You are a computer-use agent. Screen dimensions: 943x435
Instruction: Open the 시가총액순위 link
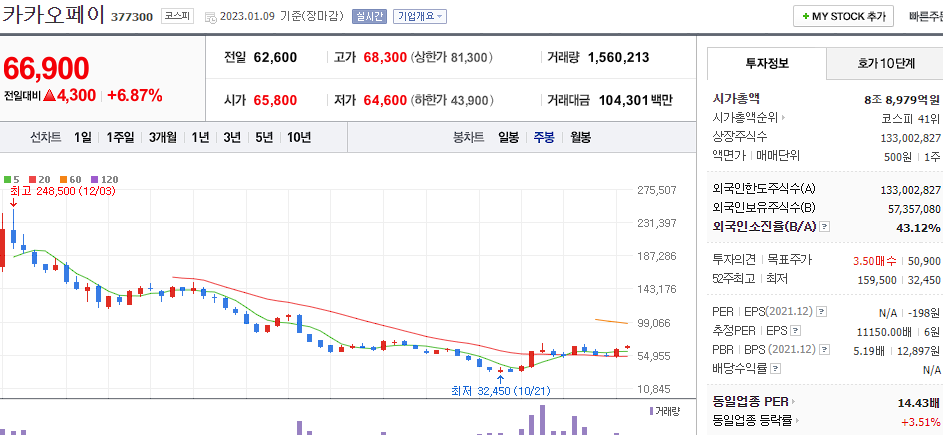click(745, 117)
